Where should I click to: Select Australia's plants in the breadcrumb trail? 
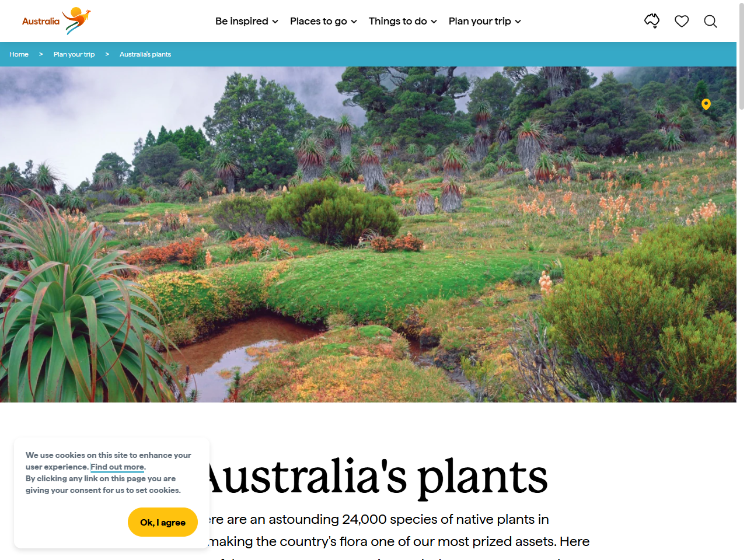pos(145,54)
